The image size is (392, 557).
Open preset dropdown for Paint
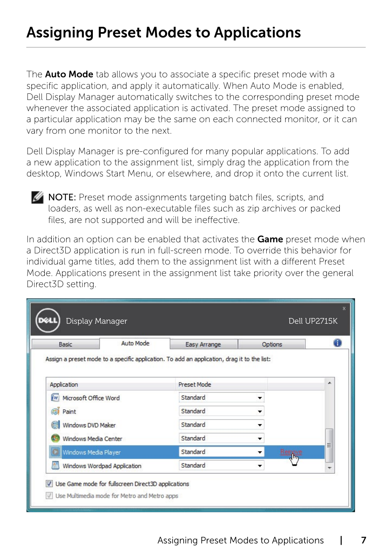click(x=221, y=411)
